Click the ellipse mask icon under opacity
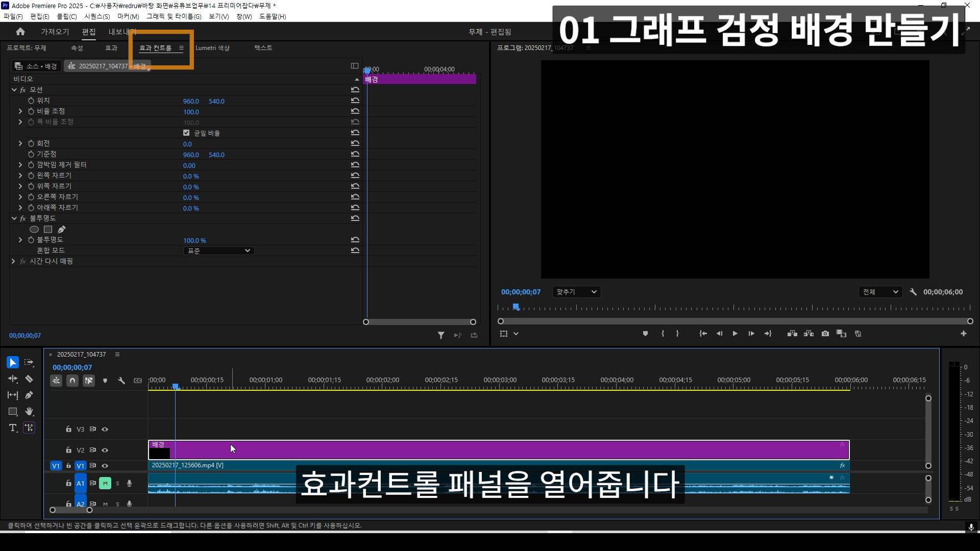 [x=34, y=230]
